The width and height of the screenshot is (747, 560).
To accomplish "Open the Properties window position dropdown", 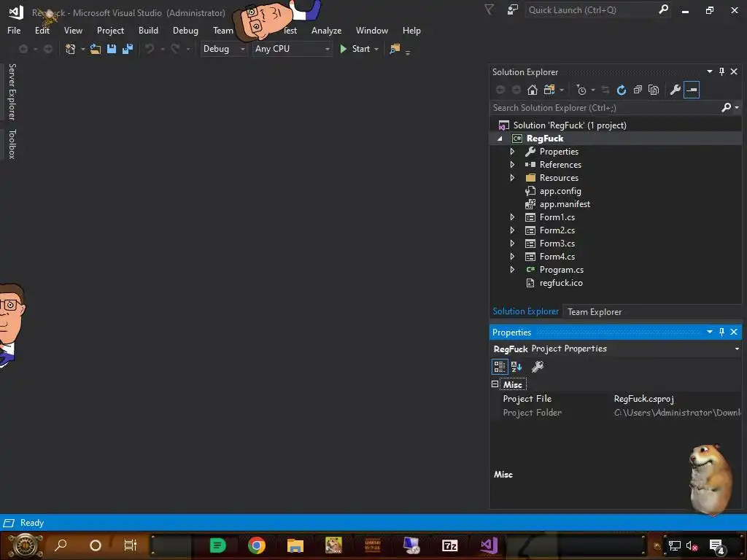I will [709, 332].
